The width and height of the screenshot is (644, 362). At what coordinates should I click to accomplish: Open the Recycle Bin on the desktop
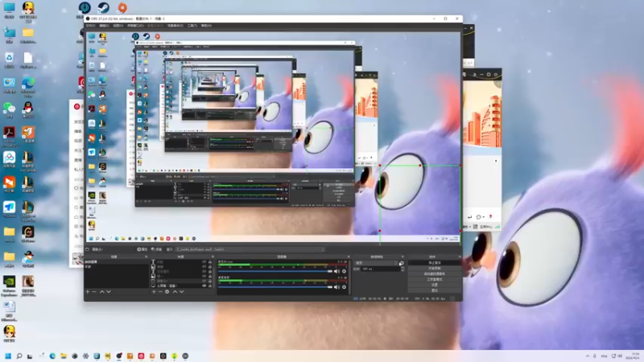click(9, 60)
